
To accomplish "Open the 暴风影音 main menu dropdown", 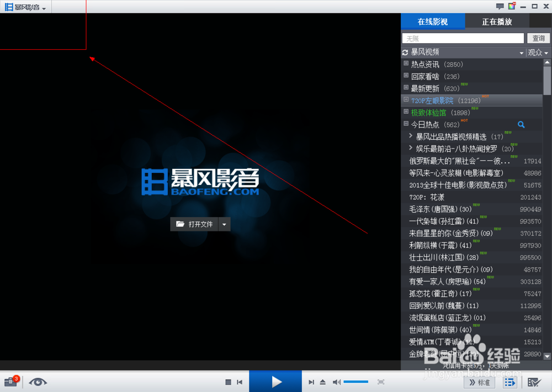I will pos(25,7).
